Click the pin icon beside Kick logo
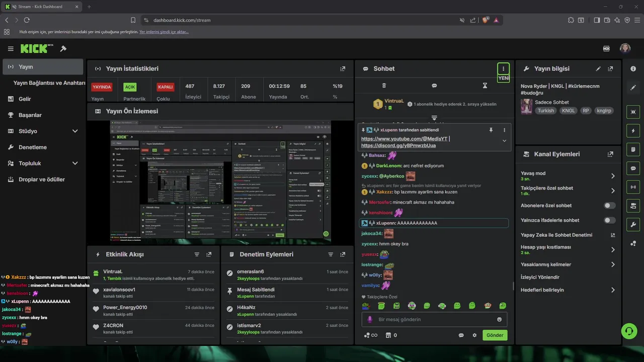This screenshot has width=644, height=362. (x=63, y=49)
